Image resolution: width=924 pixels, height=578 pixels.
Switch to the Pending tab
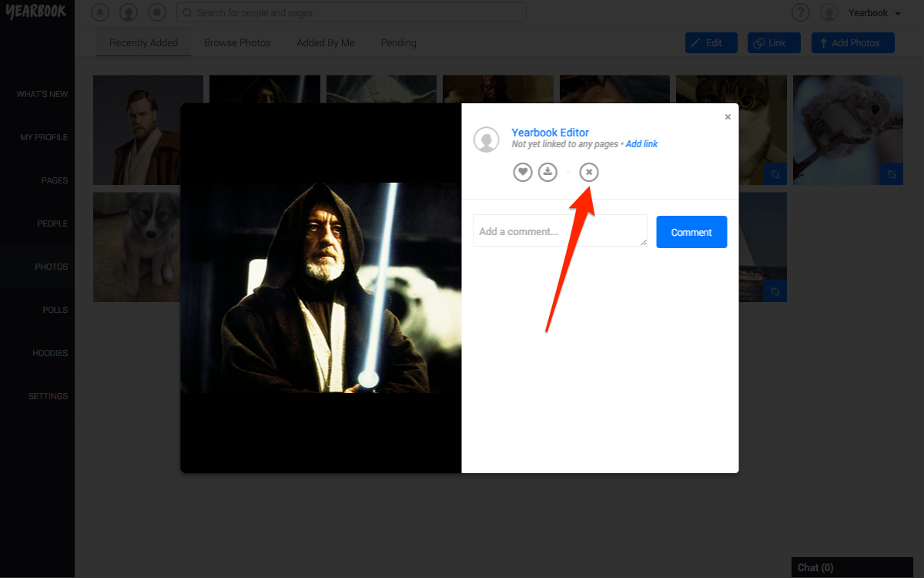399,43
